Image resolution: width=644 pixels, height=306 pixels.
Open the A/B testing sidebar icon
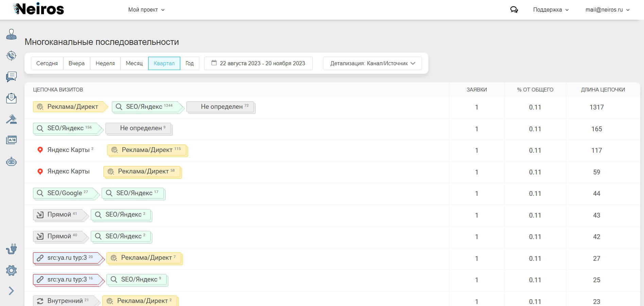11,140
